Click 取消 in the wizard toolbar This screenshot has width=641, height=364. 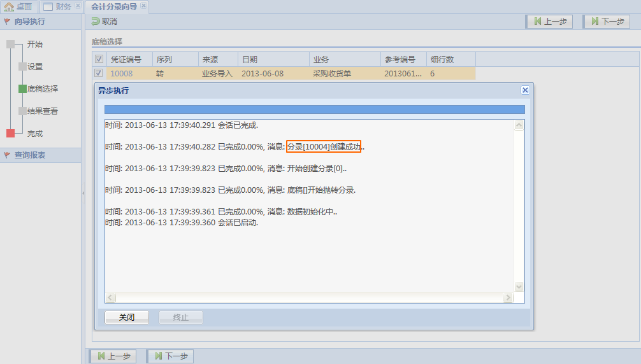pyautogui.click(x=104, y=22)
